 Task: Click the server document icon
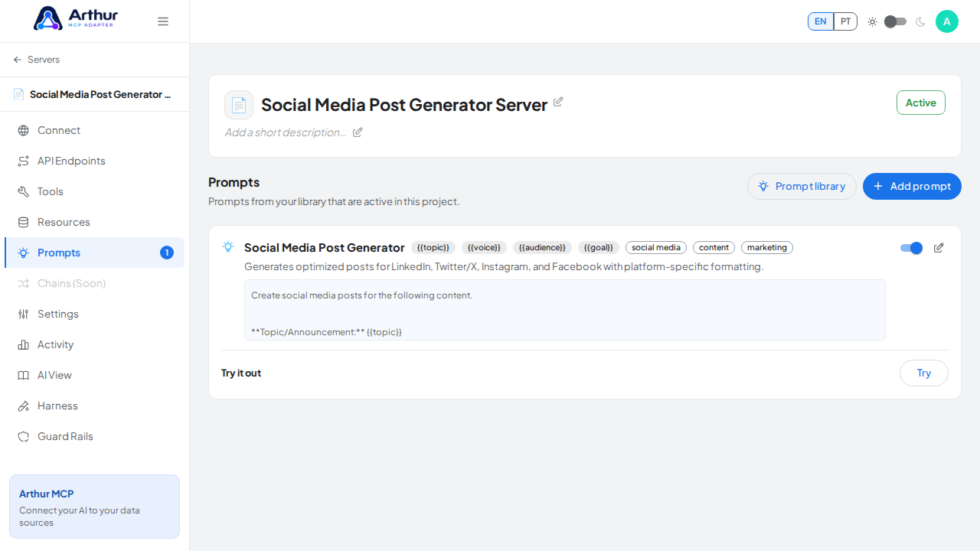[239, 105]
